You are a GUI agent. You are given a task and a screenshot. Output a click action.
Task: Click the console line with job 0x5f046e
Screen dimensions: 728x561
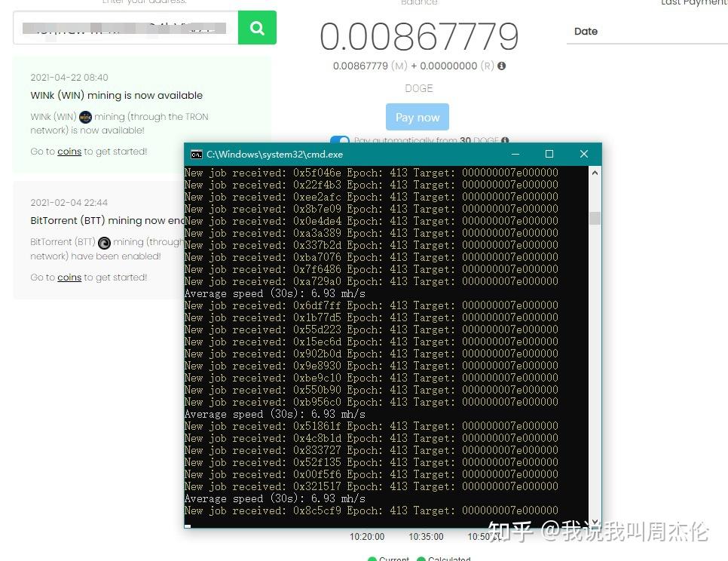(x=371, y=173)
